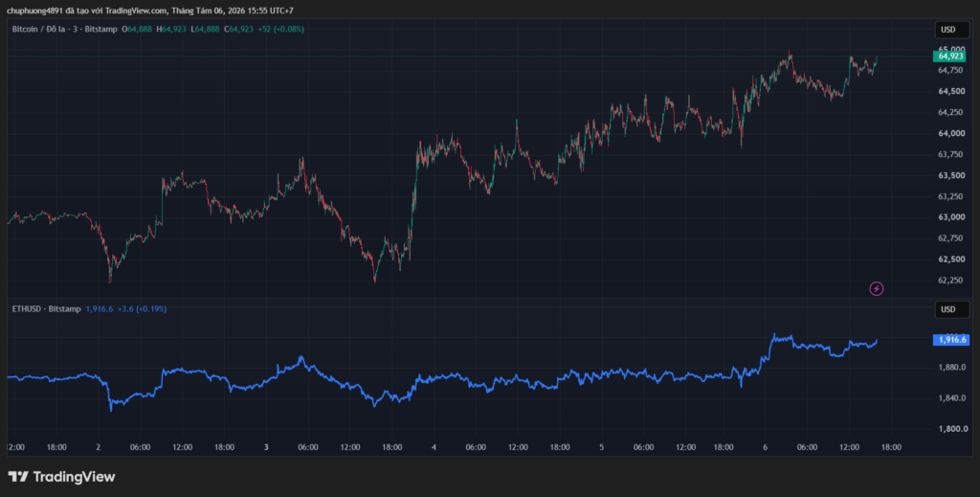Click the 1,800.0 ETH price axis label
The height and width of the screenshot is (497, 980).
coord(953,429)
